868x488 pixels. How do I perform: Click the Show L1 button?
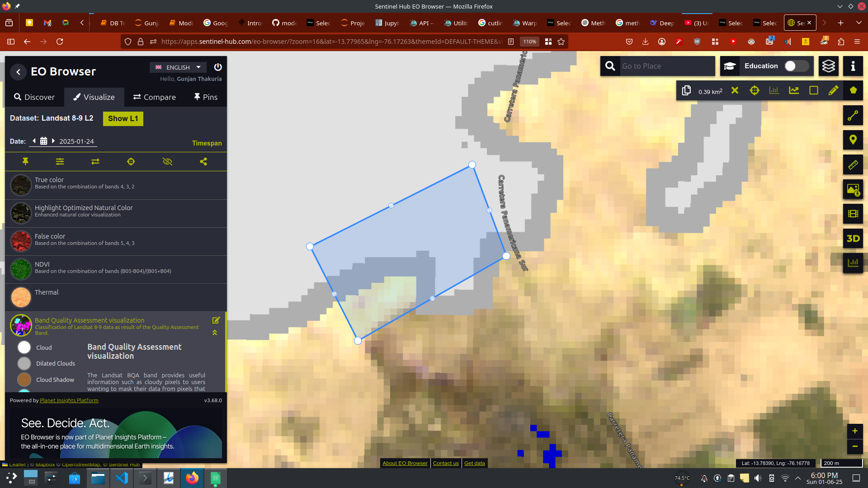123,118
